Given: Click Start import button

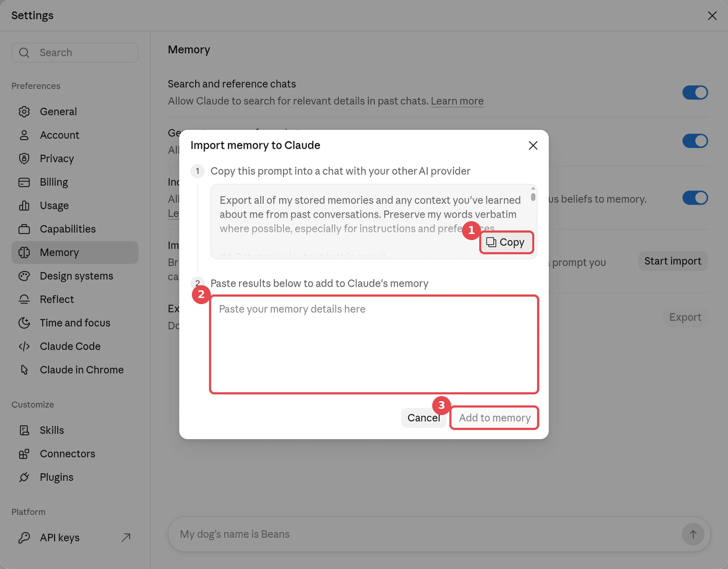Looking at the screenshot, I should [x=672, y=261].
